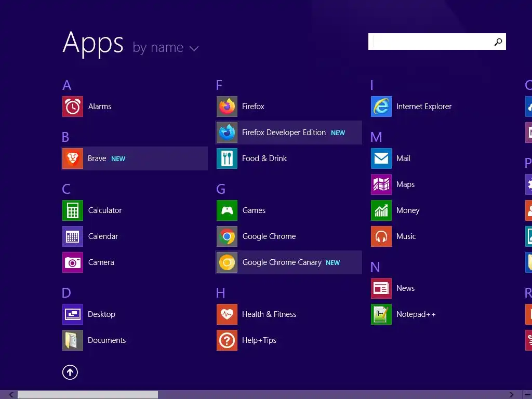This screenshot has width=532, height=399.
Task: Open the Games controller icon
Action: pos(227,210)
